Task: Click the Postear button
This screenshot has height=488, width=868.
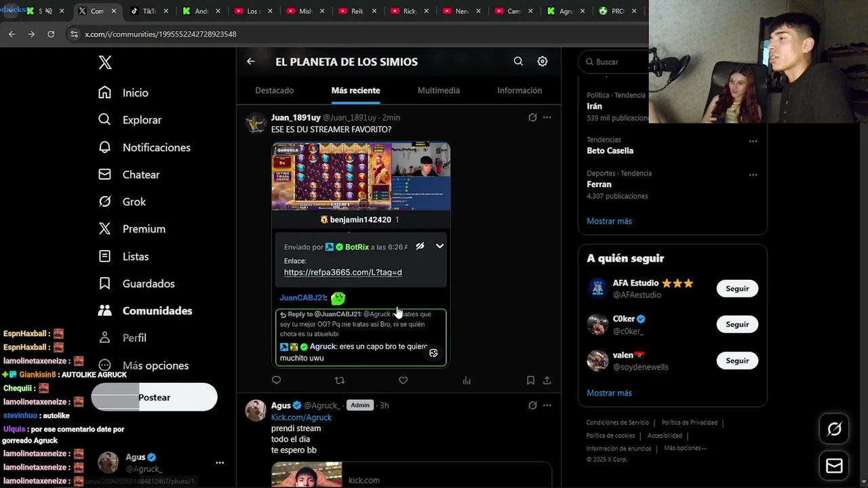Action: 154,397
